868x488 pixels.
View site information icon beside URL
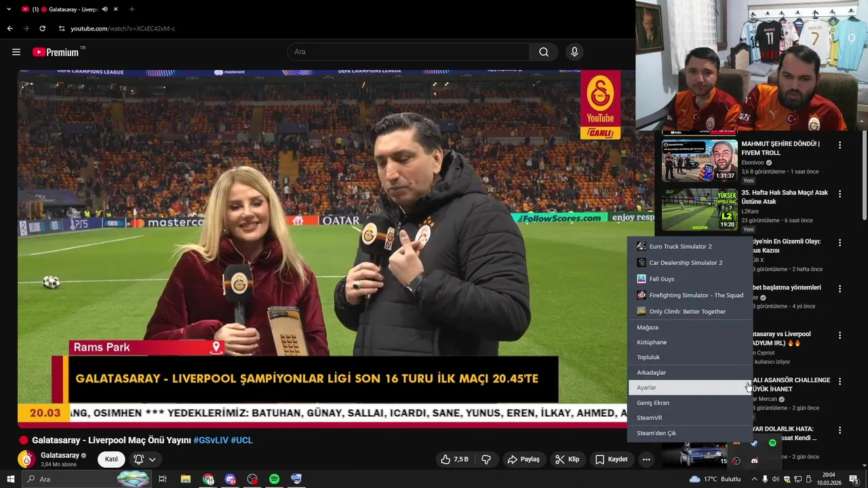62,28
